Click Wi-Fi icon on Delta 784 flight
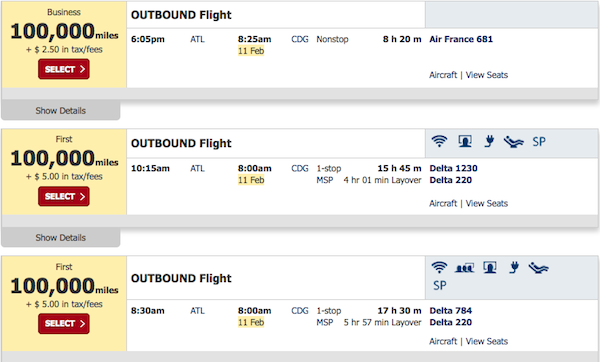The image size is (600, 362). point(439,267)
